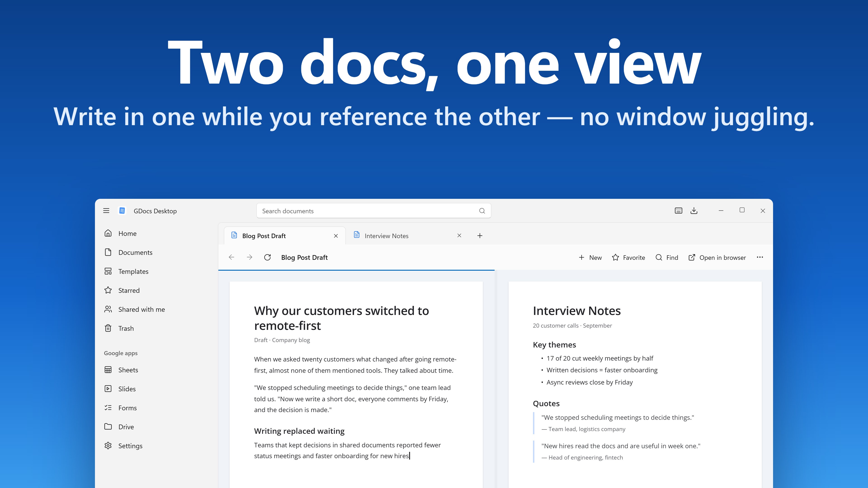This screenshot has height=488, width=868.
Task: Click the Settings gear icon
Action: (108, 446)
